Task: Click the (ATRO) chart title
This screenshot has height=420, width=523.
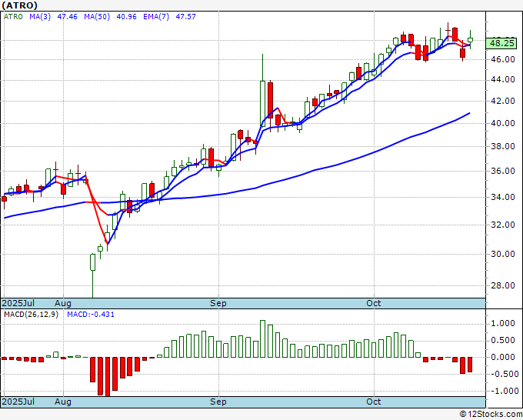Action: pyautogui.click(x=20, y=5)
